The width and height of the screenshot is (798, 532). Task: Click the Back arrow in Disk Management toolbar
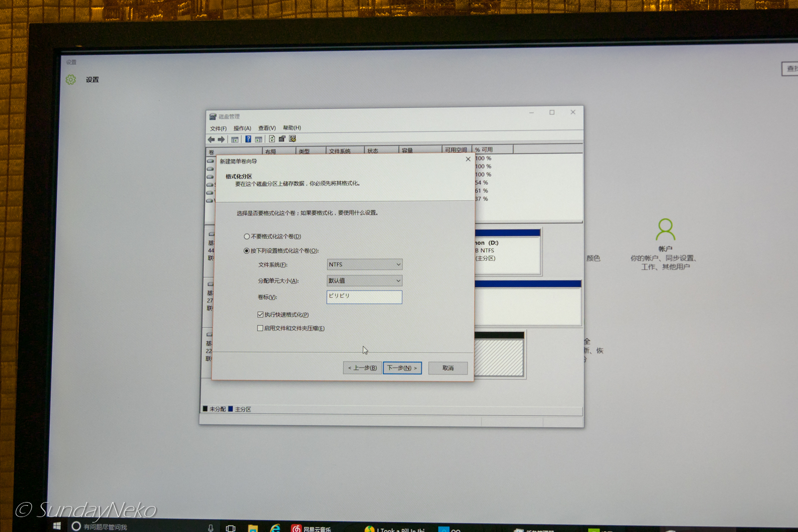point(211,140)
